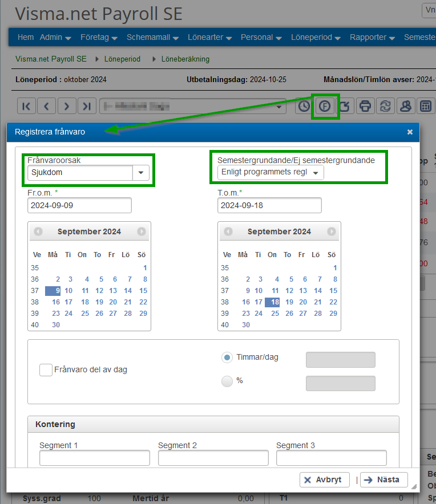Open the blurred employee selector dropdown
The height and width of the screenshot is (504, 436).
click(193, 106)
